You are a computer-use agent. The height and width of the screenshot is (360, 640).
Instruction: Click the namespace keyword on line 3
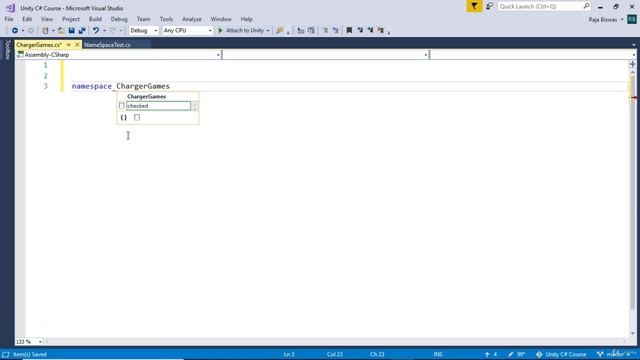click(x=92, y=86)
